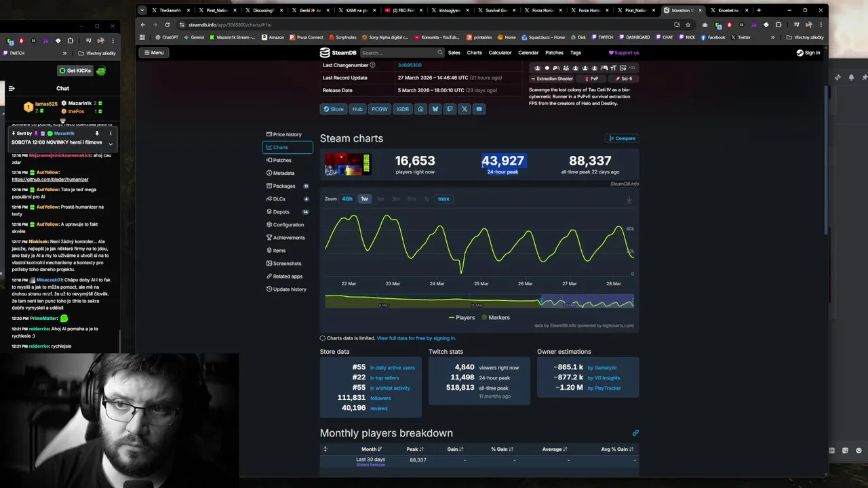This screenshot has width=868, height=488.
Task: Set chart zoom to 48h
Action: [x=347, y=199]
